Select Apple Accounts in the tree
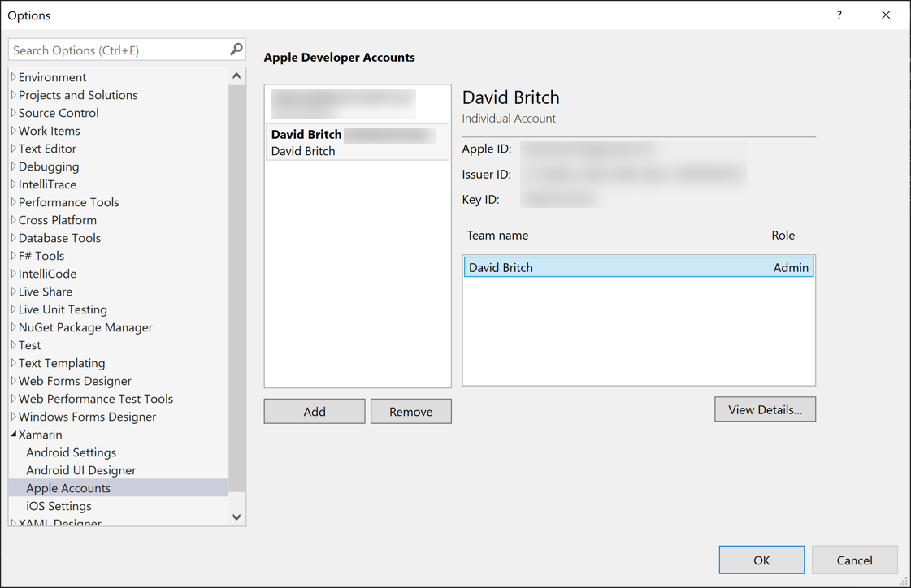The width and height of the screenshot is (911, 588). [x=69, y=487]
